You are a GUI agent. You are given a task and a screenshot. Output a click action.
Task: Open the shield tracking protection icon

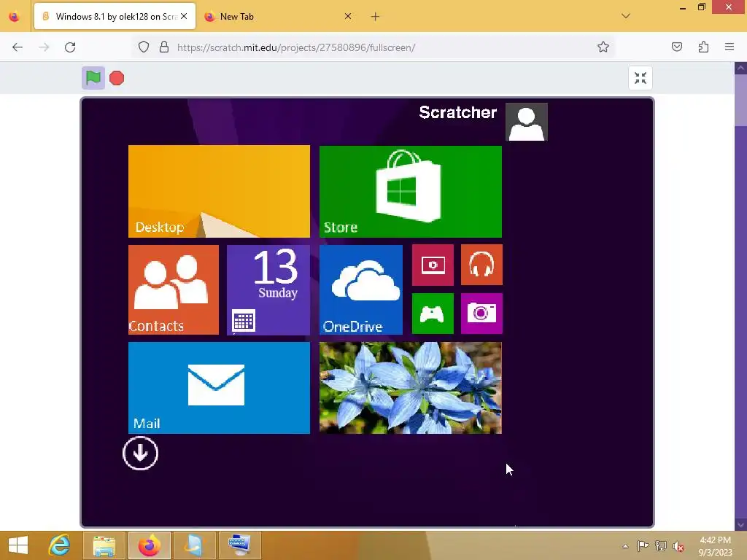pyautogui.click(x=144, y=47)
